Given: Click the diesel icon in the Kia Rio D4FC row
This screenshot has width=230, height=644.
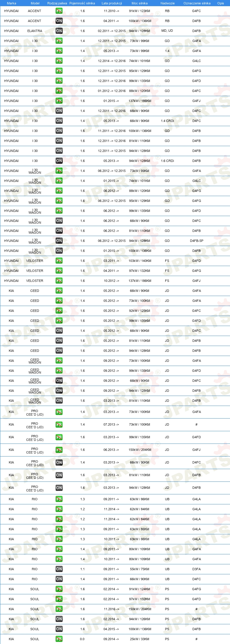Looking at the screenshot, I should (59, 579).
